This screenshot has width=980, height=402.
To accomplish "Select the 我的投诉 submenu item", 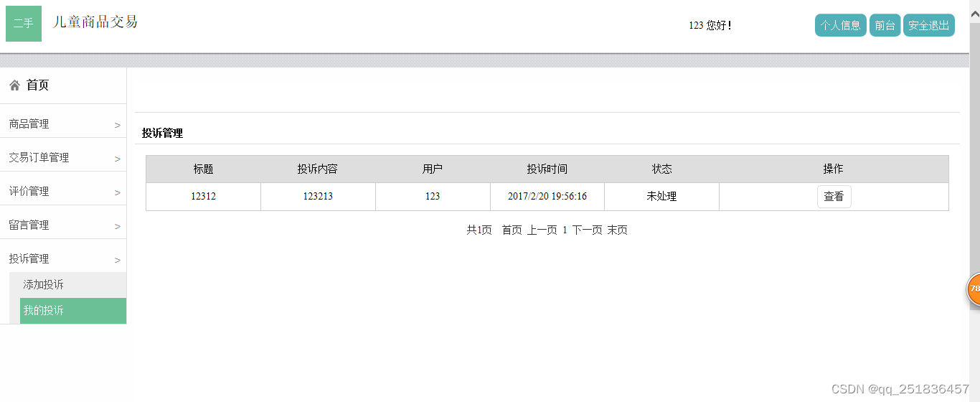I will 44,311.
